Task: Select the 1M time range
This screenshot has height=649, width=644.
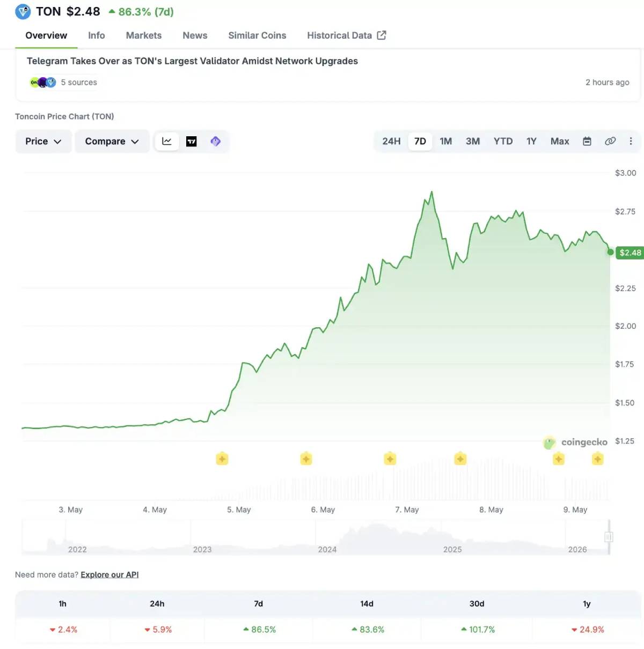Action: pyautogui.click(x=446, y=141)
